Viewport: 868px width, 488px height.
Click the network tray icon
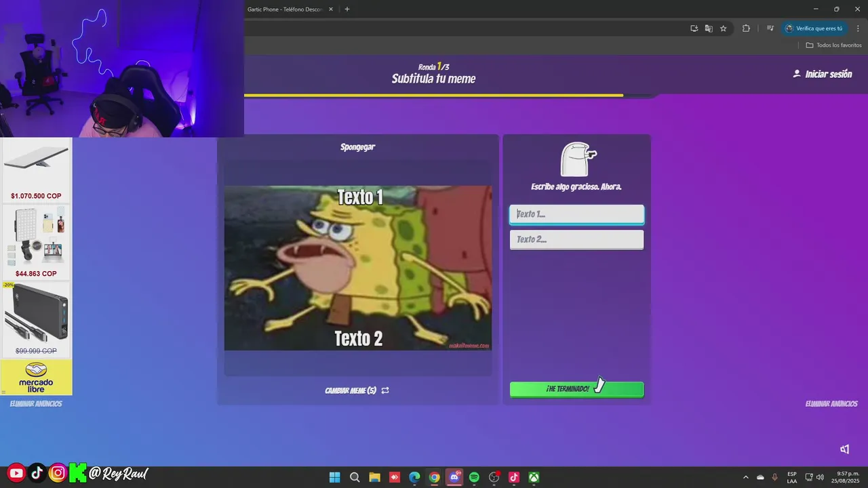pyautogui.click(x=809, y=477)
